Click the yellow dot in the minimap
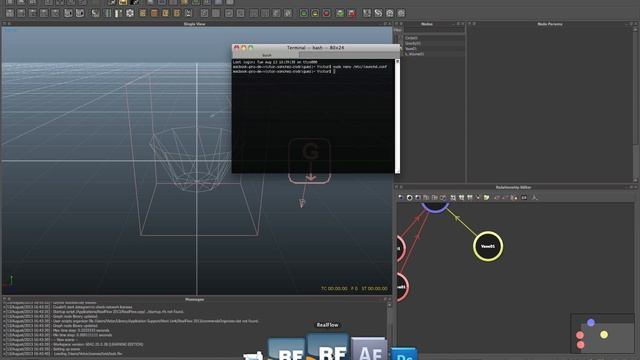The image size is (640, 360). [x=604, y=335]
